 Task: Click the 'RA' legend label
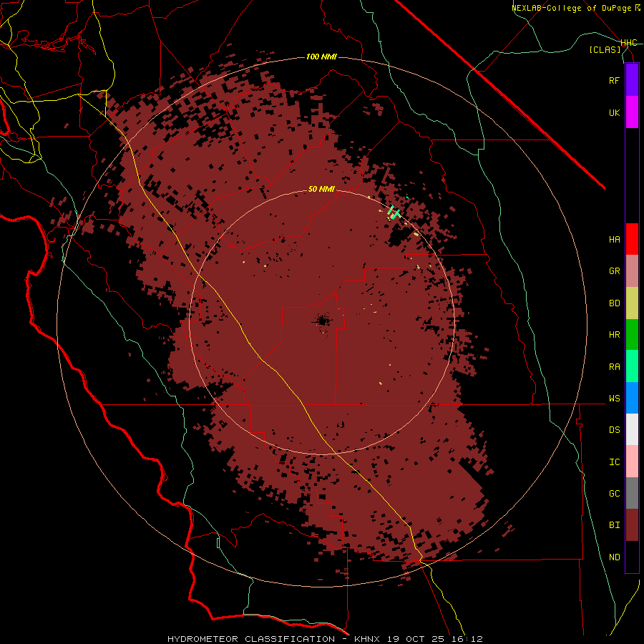614,366
